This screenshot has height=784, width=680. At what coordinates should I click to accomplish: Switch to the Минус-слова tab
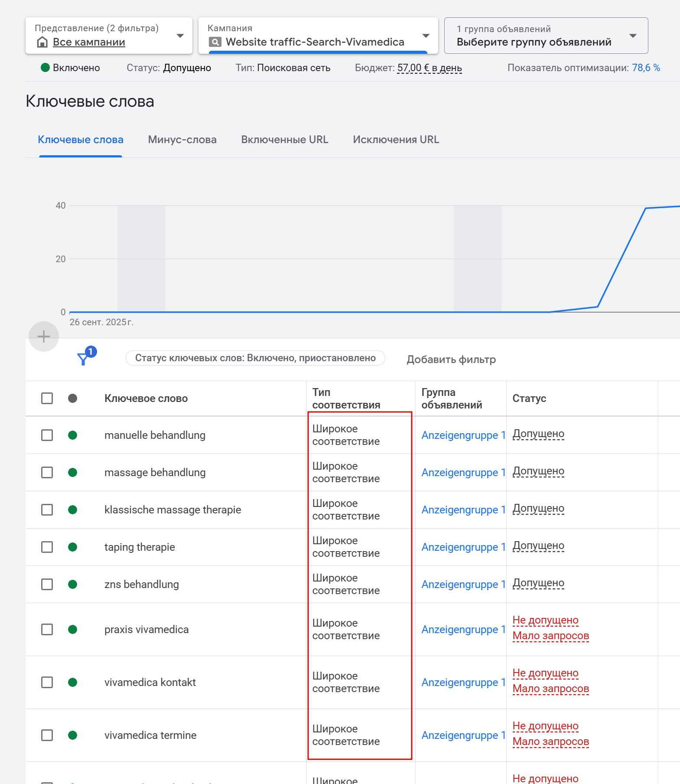[x=182, y=140]
